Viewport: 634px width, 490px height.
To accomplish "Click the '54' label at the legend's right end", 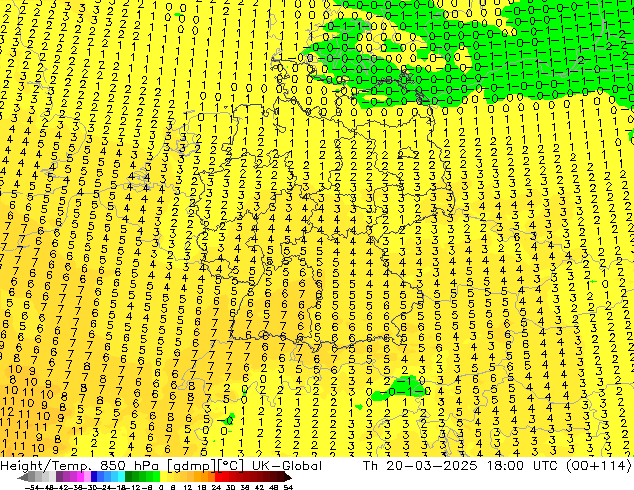I will coord(288,487).
